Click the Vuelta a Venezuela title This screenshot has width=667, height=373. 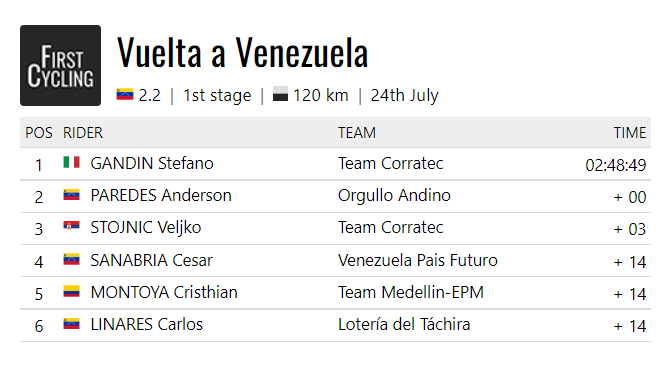click(242, 53)
